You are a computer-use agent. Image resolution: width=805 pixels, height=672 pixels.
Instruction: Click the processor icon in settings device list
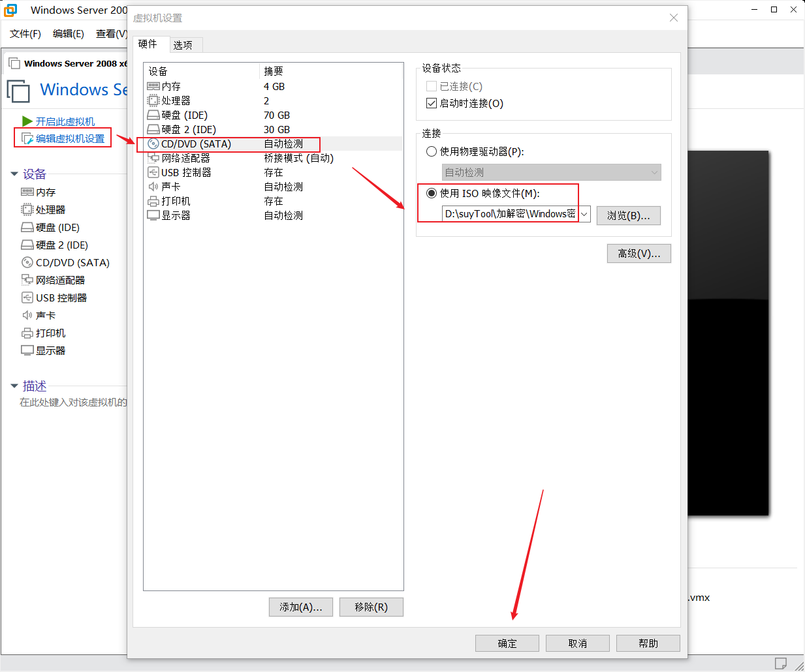(x=153, y=100)
